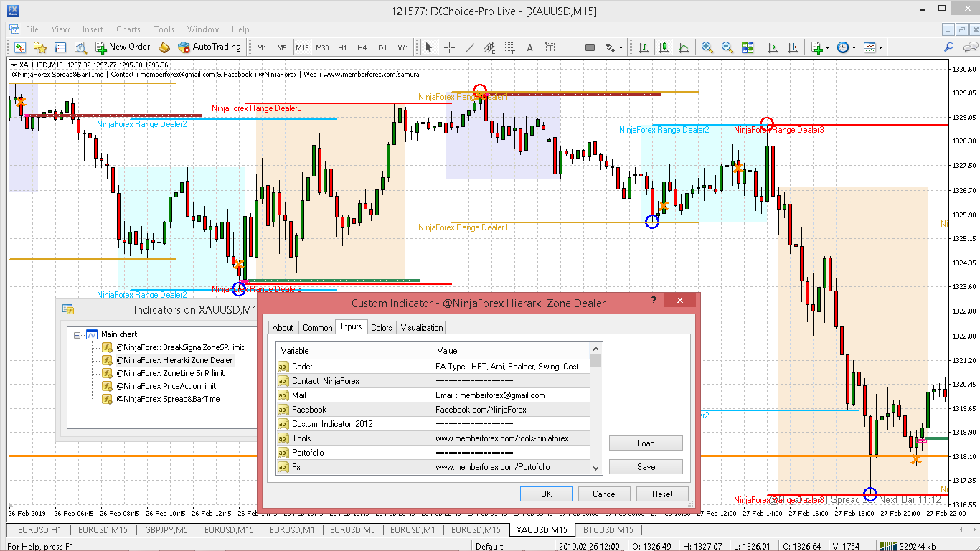This screenshot has width=980, height=551.
Task: Toggle the M1 timeframe
Action: (262, 47)
